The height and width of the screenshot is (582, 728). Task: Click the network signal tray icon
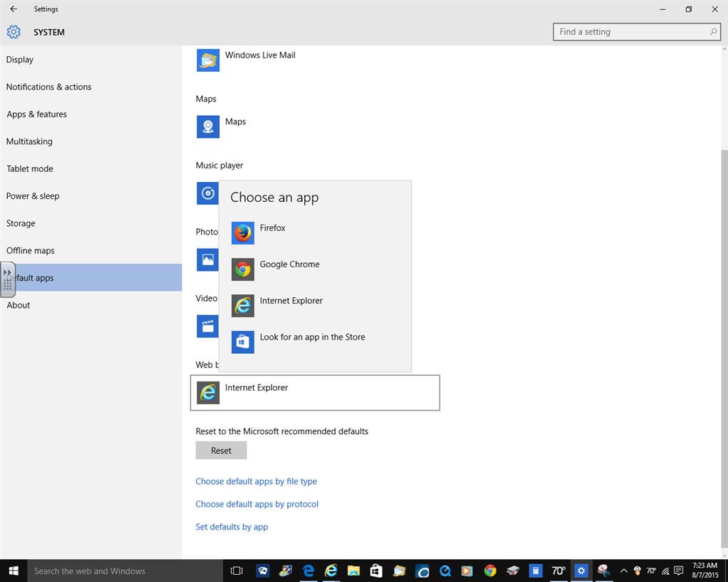pos(665,571)
